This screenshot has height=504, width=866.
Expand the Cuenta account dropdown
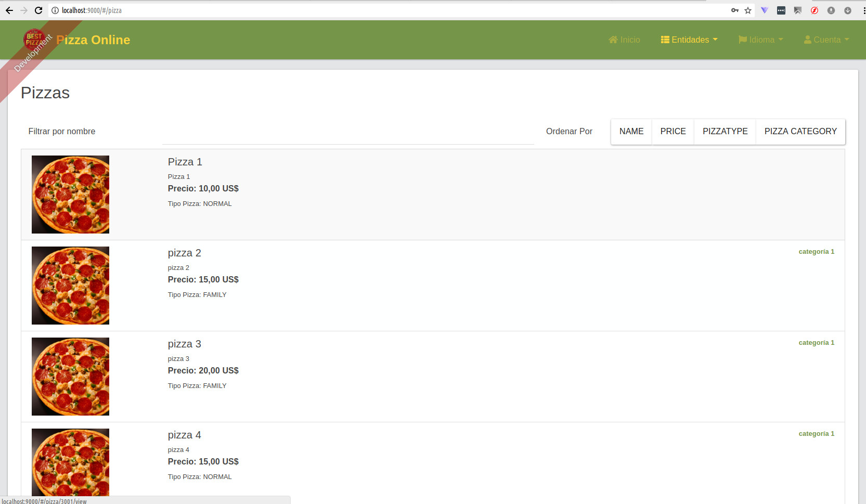point(826,40)
